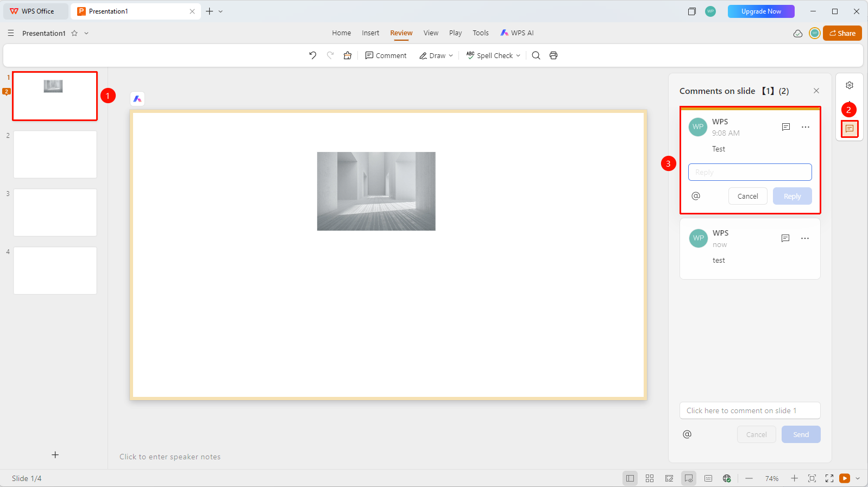Zoom out with the minus button
868x487 pixels.
(x=749, y=478)
